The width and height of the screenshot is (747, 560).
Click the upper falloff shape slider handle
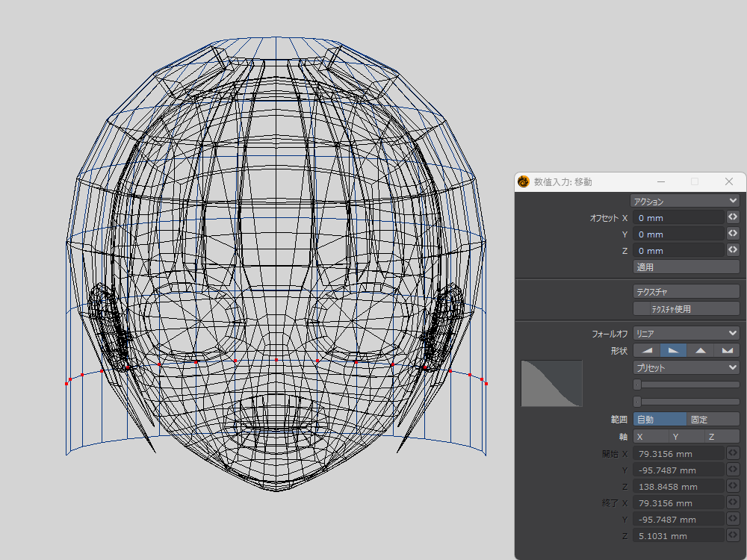point(637,385)
